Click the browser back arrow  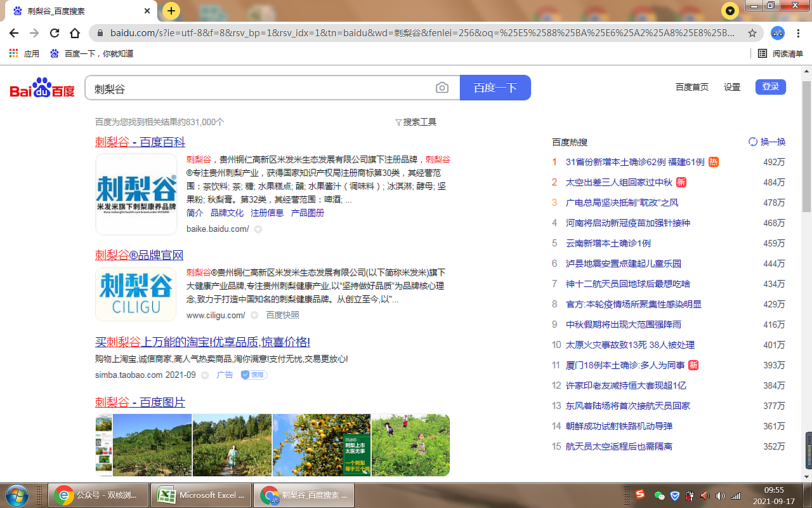point(14,33)
